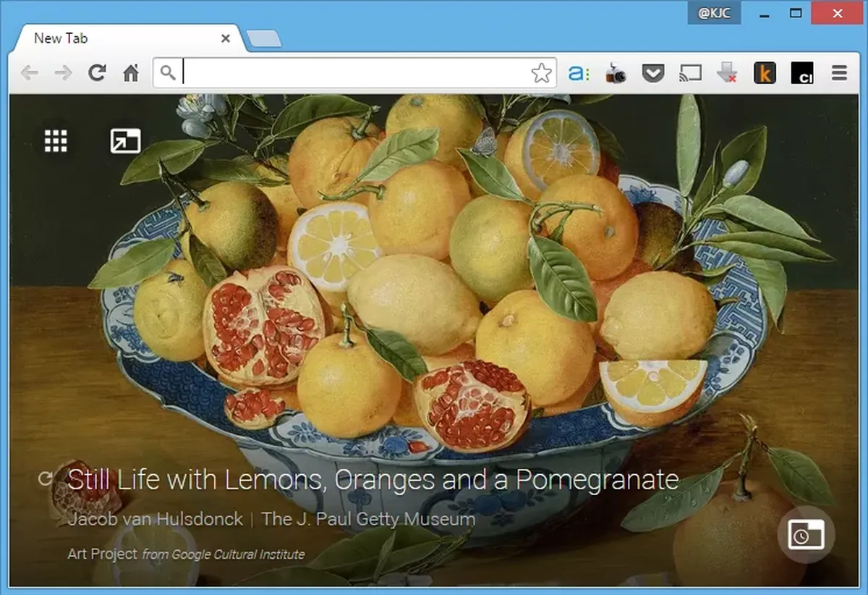
Task: Open the camera screenshot extension icon
Action: tap(616, 73)
